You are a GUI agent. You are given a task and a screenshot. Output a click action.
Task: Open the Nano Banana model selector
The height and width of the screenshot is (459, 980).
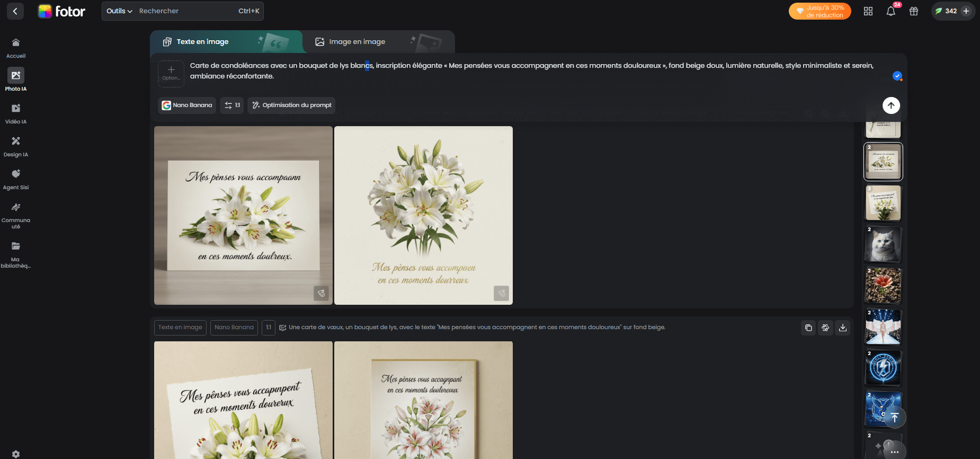click(x=187, y=105)
